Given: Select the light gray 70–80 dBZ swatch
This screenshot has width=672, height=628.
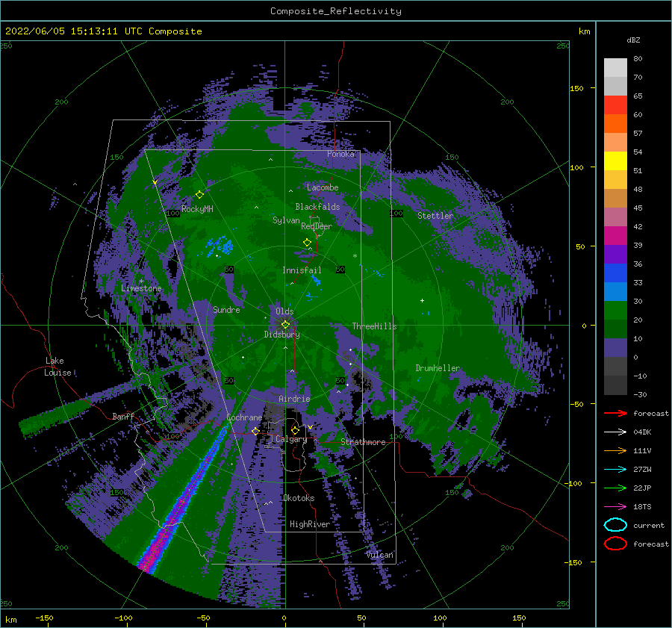Looking at the screenshot, I should tap(615, 67).
